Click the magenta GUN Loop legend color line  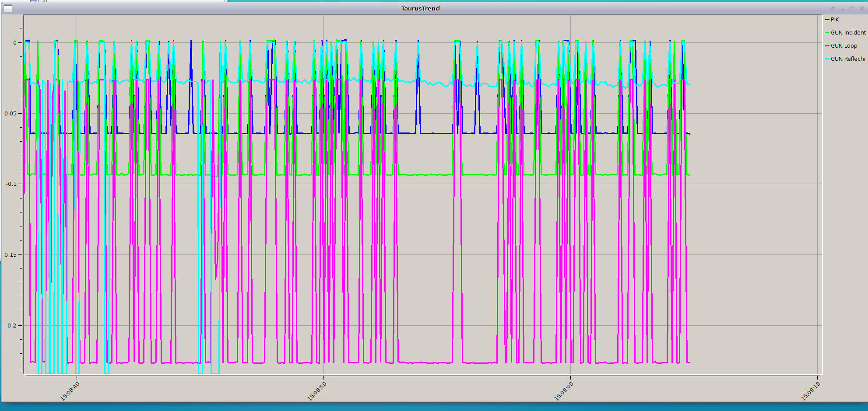click(x=827, y=46)
